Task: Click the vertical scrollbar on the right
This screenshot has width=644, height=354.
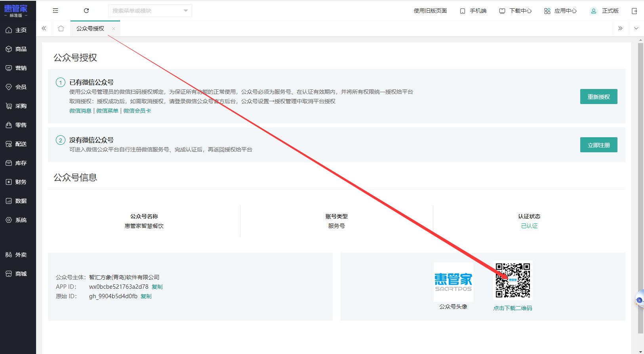Action: pyautogui.click(x=640, y=188)
